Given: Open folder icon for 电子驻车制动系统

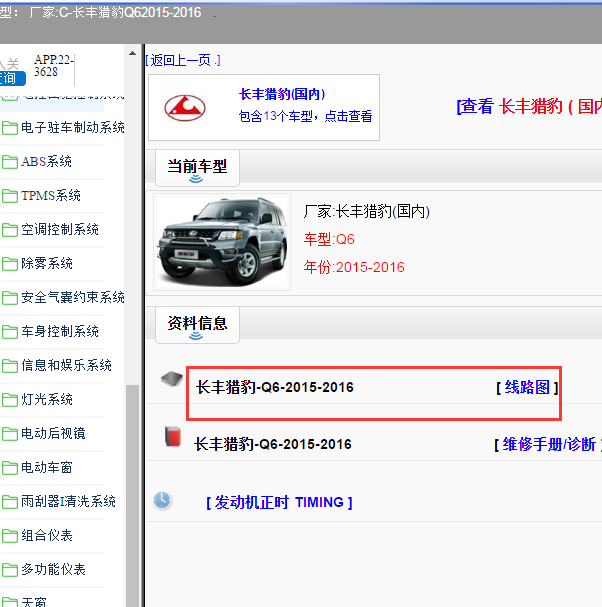Looking at the screenshot, I should 10,127.
